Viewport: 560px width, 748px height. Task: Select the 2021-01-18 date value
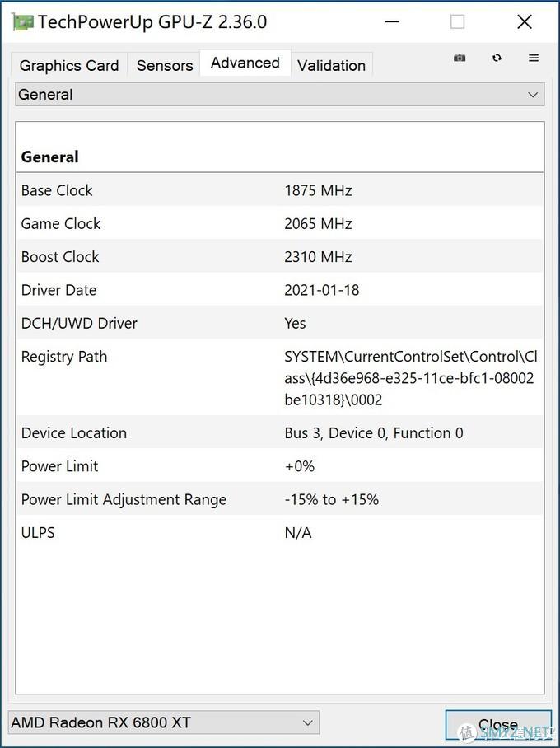pyautogui.click(x=322, y=290)
